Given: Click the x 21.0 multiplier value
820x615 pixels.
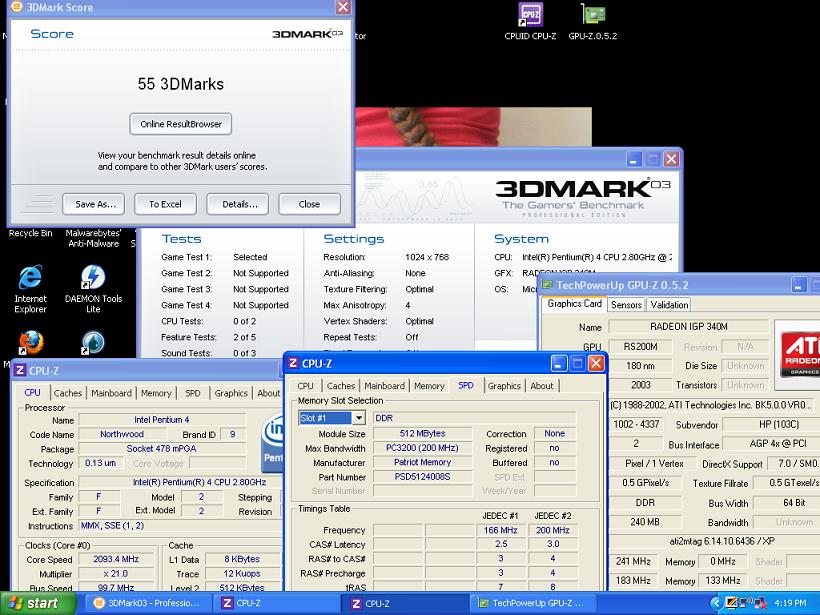Looking at the screenshot, I should 116,574.
